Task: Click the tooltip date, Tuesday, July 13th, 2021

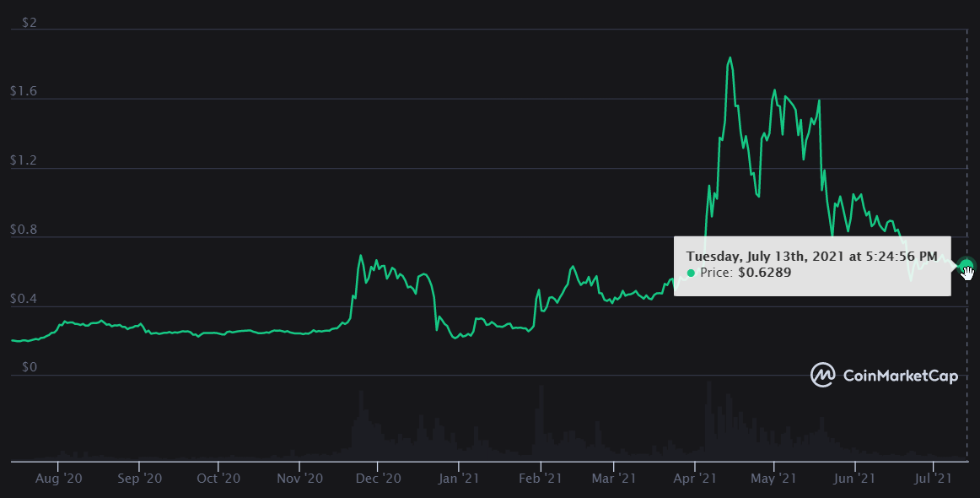Action: tap(770, 255)
